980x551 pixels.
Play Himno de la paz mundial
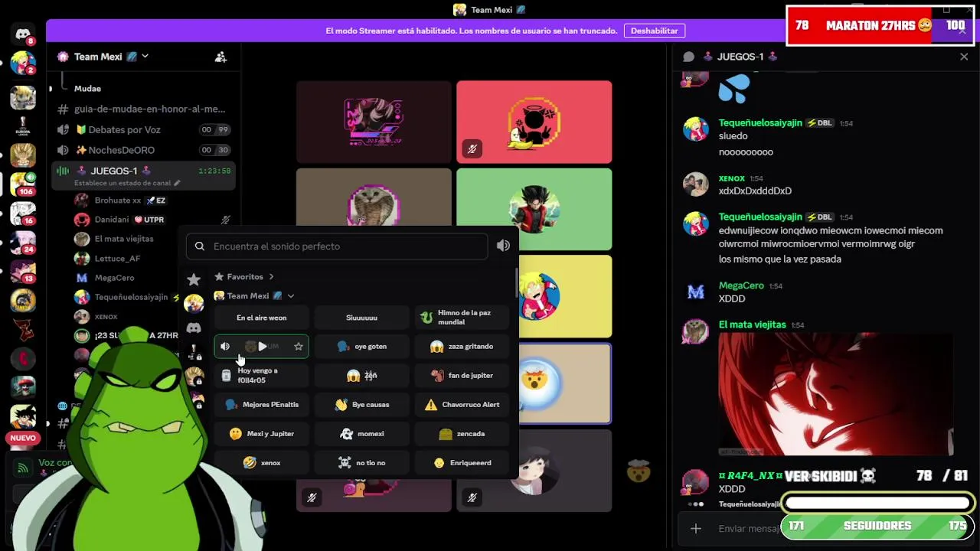point(462,318)
